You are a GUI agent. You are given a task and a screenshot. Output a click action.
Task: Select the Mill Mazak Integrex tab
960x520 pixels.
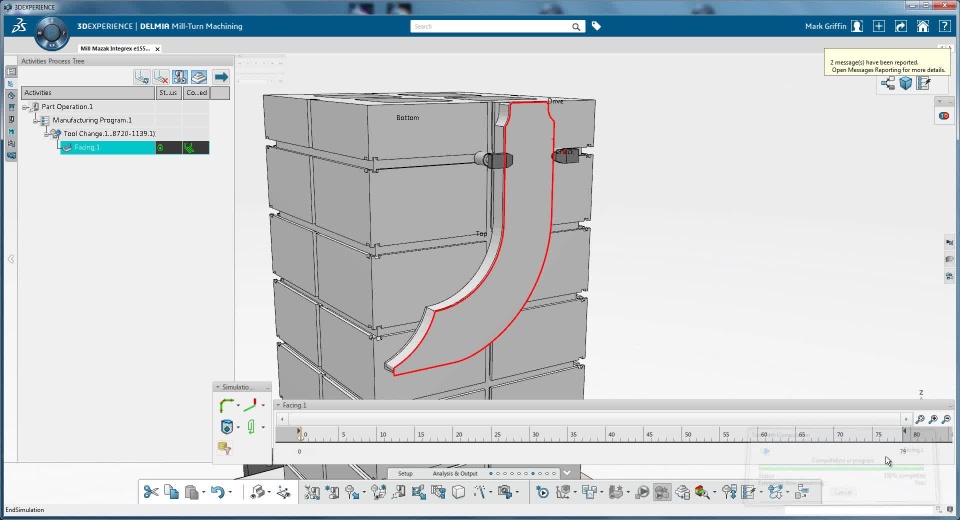pos(115,48)
